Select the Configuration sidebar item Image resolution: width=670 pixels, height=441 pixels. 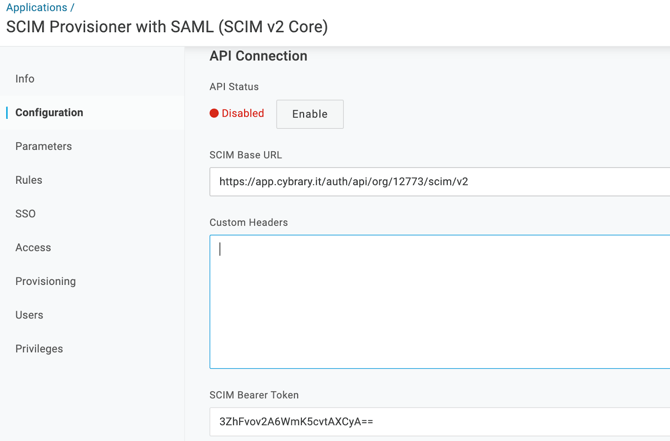point(49,113)
